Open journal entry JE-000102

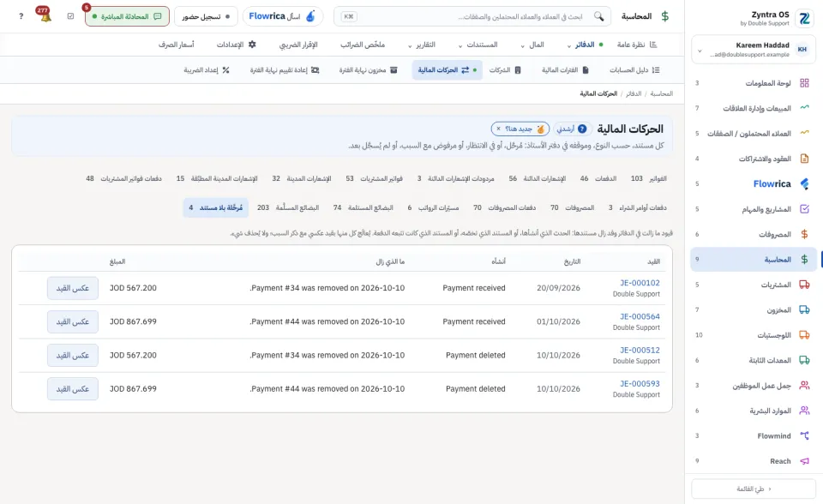[640, 283]
